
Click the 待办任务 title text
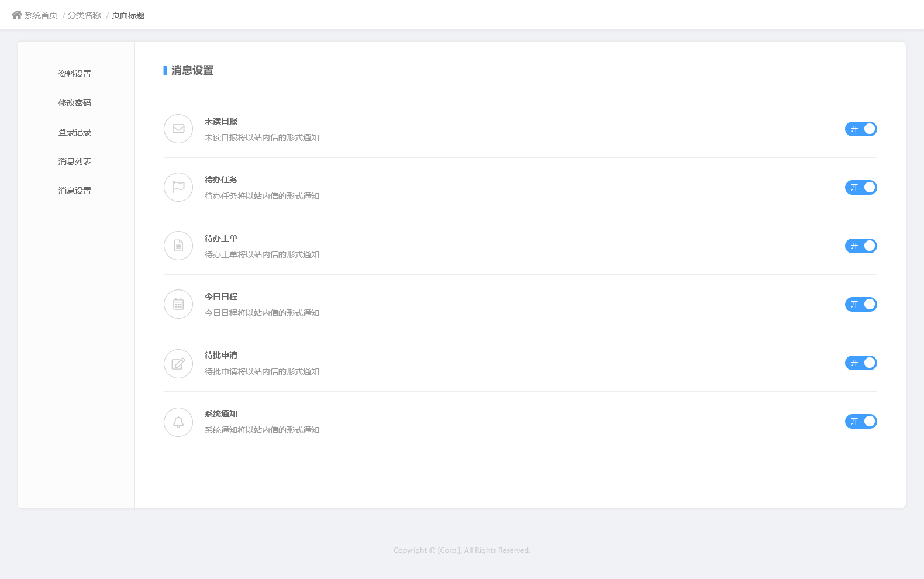coord(221,180)
